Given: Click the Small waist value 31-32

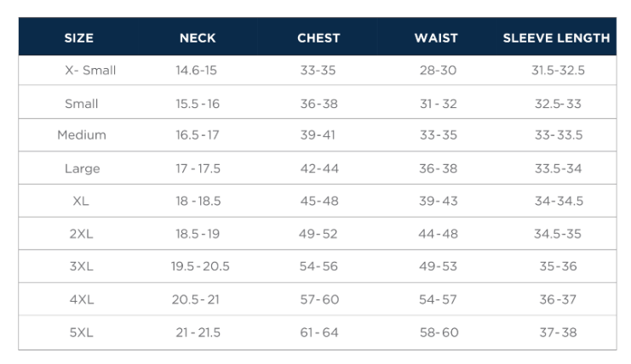Looking at the screenshot, I should (438, 104).
